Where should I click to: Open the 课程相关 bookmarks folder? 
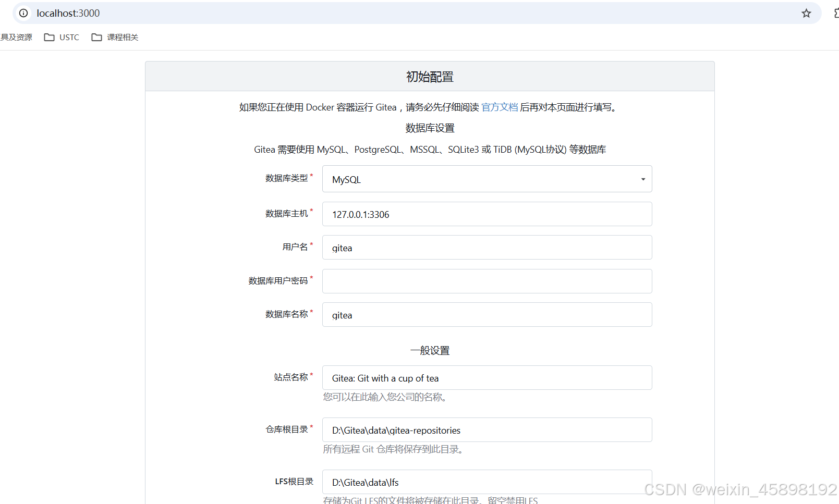coord(115,37)
